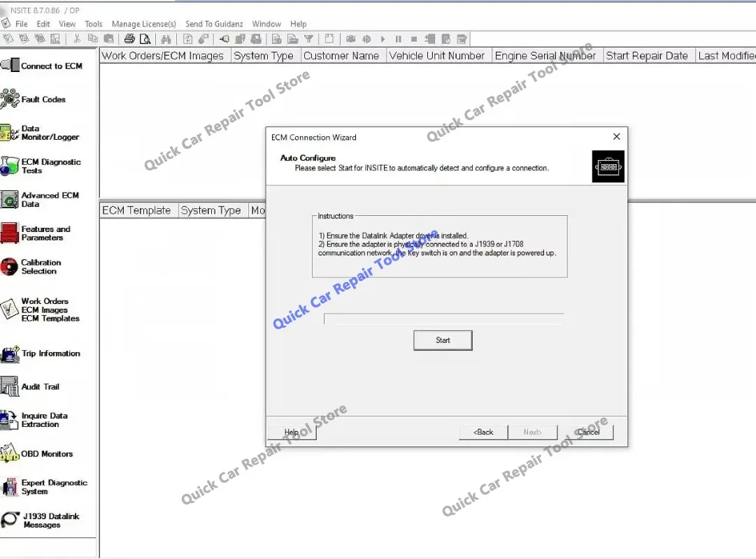Open the File menu
Screen dimensions: 756x559
pyautogui.click(x=21, y=24)
